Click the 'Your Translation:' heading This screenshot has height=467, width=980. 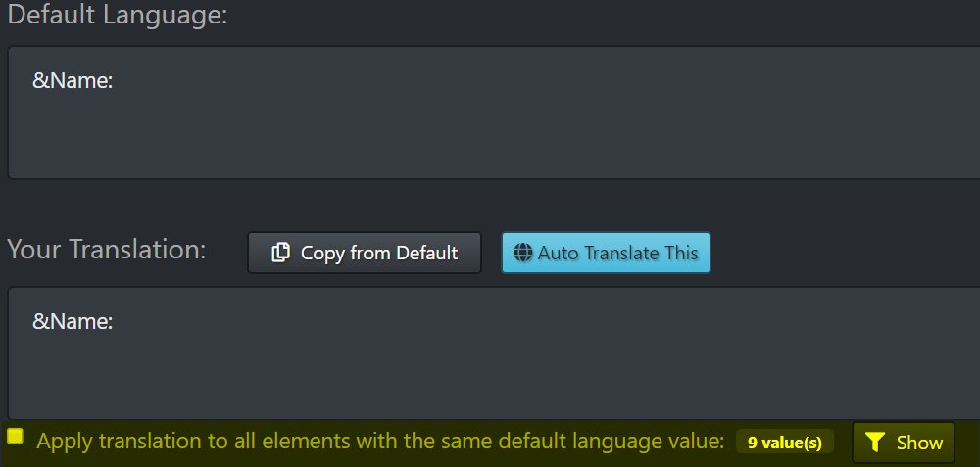(107, 249)
